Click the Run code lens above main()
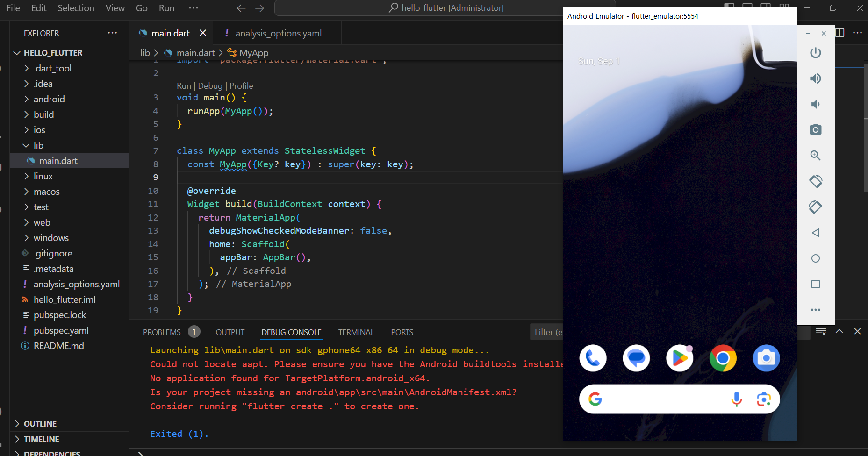 (x=184, y=86)
